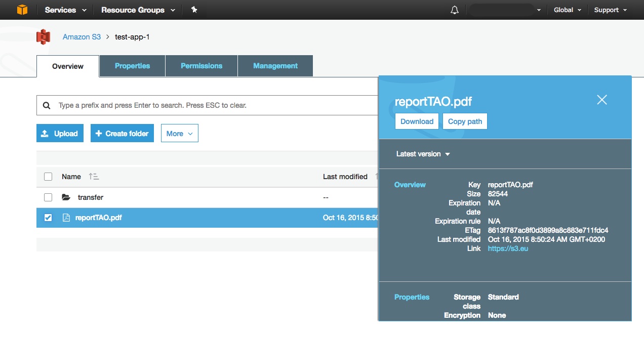Expand the Latest version dropdown

point(423,154)
